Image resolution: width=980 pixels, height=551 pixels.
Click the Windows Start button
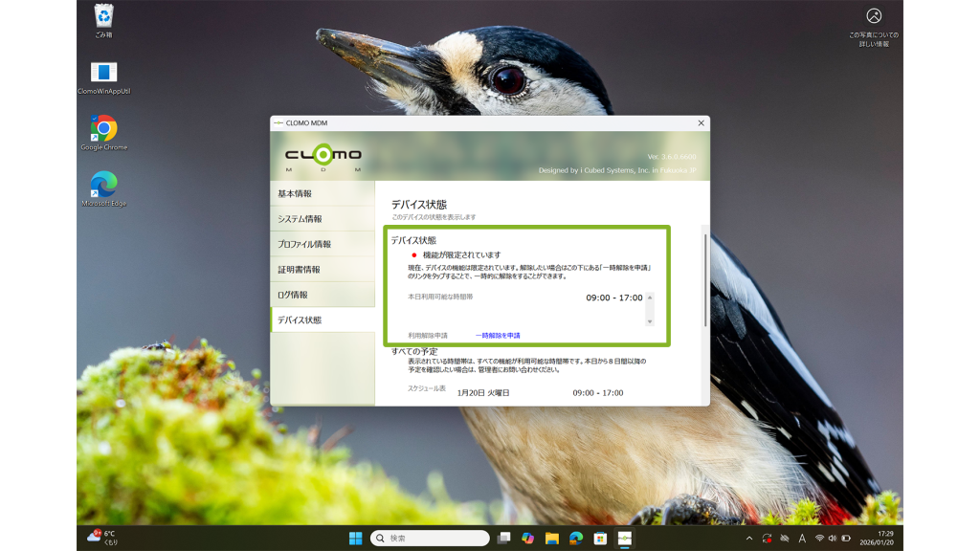(x=356, y=539)
